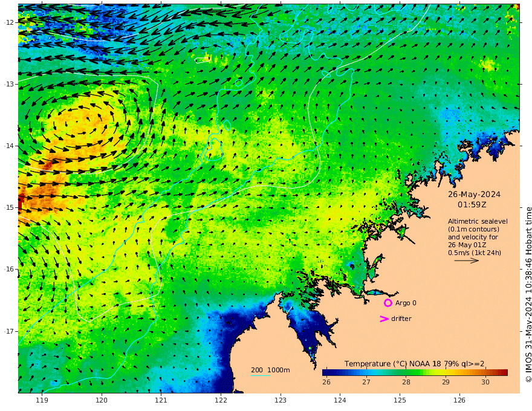This screenshot has width=532, height=411.
Task: Click the IMOS copyright timestamp text
Action: pyautogui.click(x=528, y=295)
